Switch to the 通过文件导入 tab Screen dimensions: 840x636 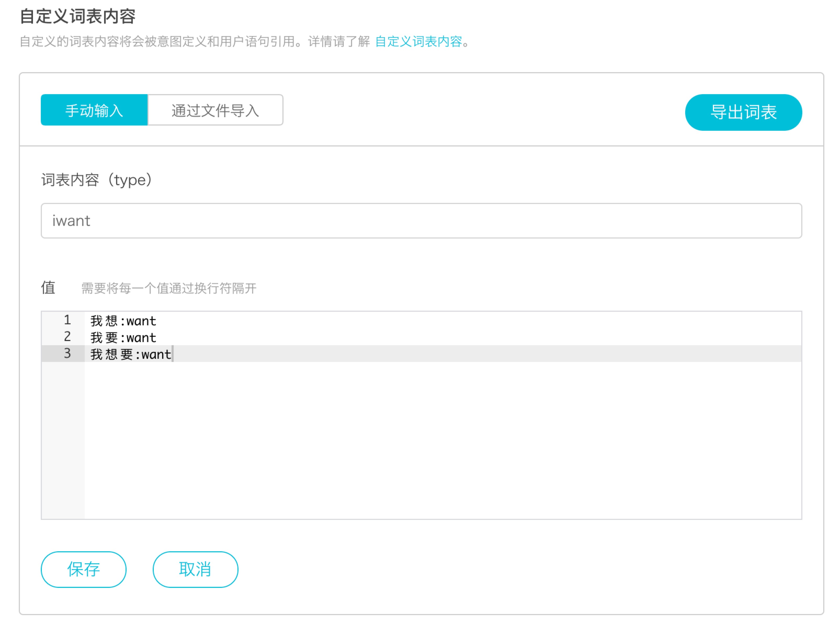coord(215,111)
